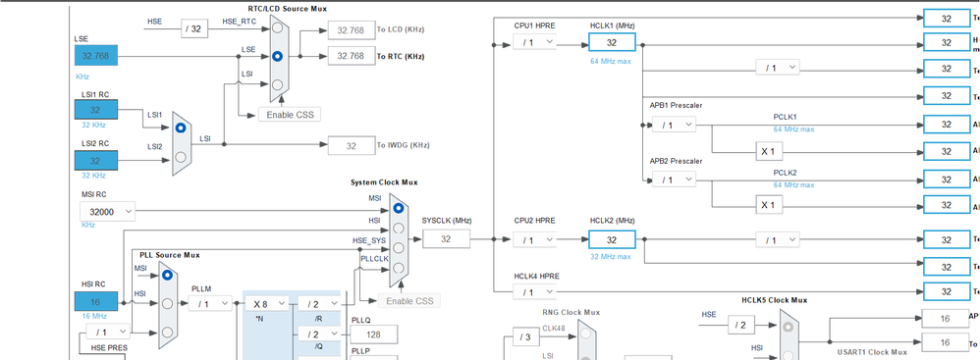Select HSE/2 input in HCLK5 Clock Mux

[x=789, y=327]
